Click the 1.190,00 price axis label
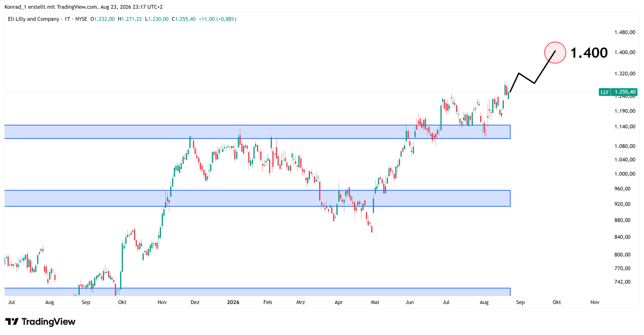This screenshot has width=644, height=335. coord(625,111)
